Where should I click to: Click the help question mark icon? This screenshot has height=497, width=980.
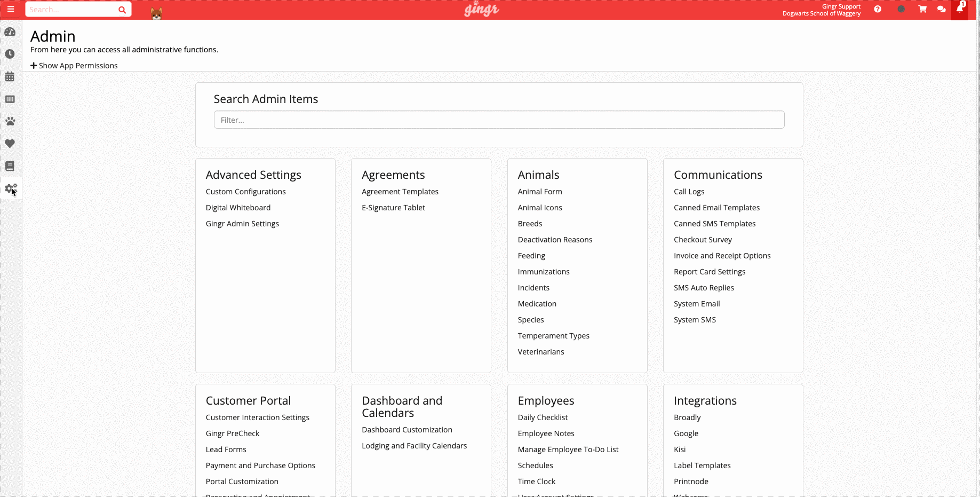click(878, 9)
